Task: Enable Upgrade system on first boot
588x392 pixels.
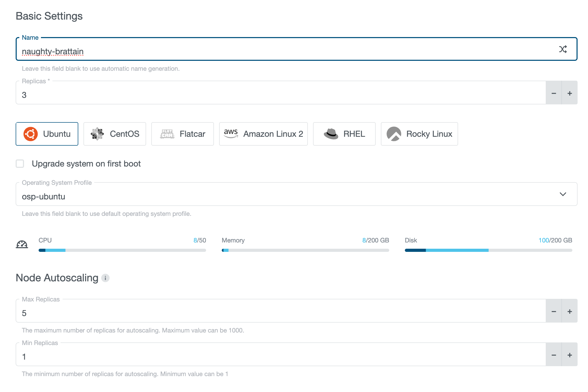Action: coord(20,164)
